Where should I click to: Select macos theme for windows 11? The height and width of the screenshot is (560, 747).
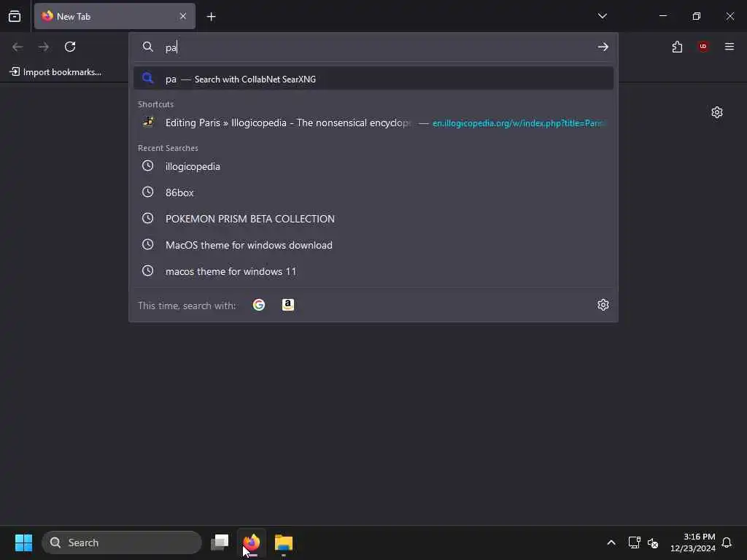(373, 271)
